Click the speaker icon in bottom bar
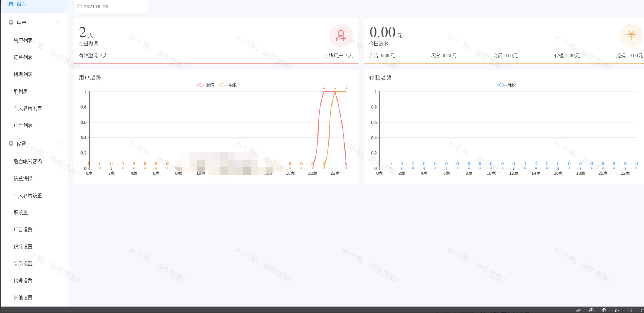644x313 pixels. [x=617, y=310]
